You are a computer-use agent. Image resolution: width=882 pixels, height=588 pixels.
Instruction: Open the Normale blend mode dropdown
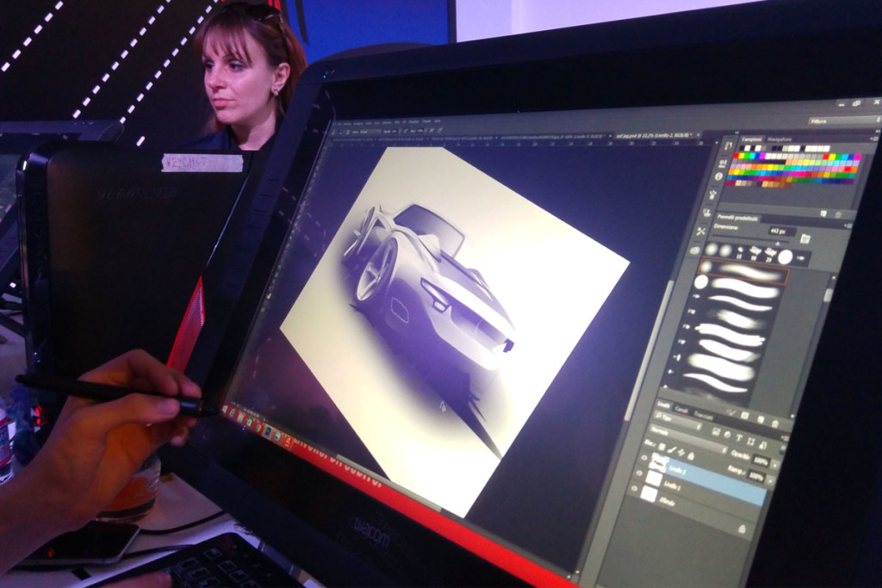pyautogui.click(x=687, y=438)
